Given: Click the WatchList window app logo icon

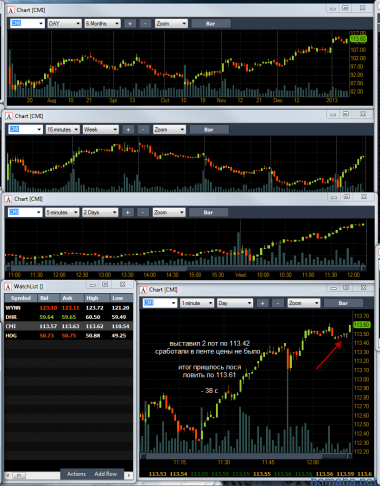Looking at the screenshot, I should click(x=8, y=286).
